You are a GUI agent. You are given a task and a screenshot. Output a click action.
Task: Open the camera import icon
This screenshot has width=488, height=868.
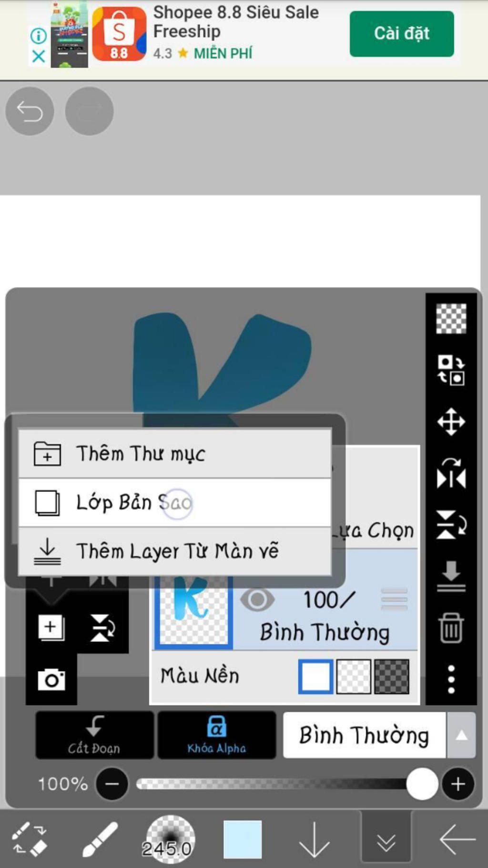(x=51, y=679)
